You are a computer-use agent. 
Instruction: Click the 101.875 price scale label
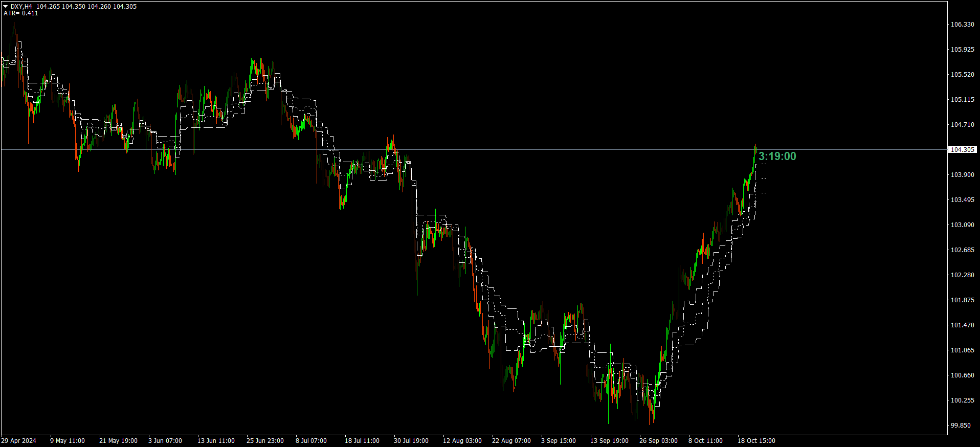[962, 300]
